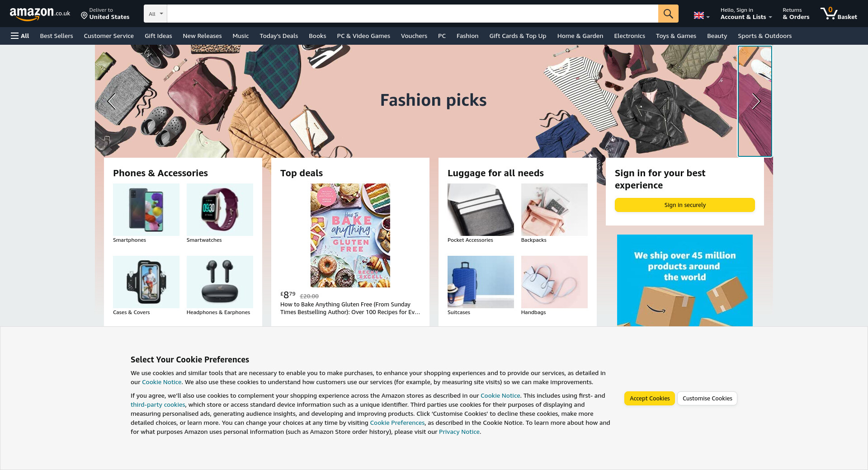868x470 pixels.
Task: Click Sign in securely button
Action: pos(685,205)
